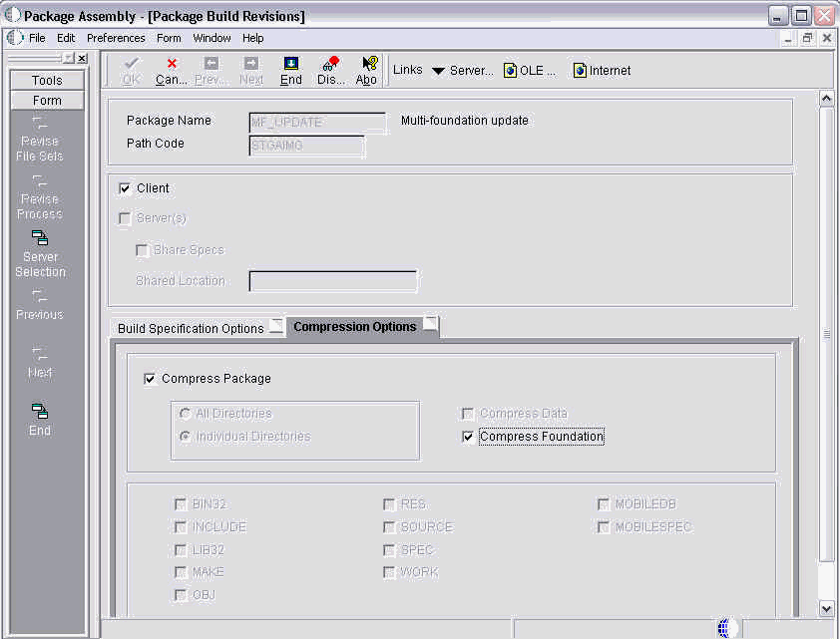Expand the Links dropdown arrow
This screenshot has height=639, width=840.
(438, 71)
